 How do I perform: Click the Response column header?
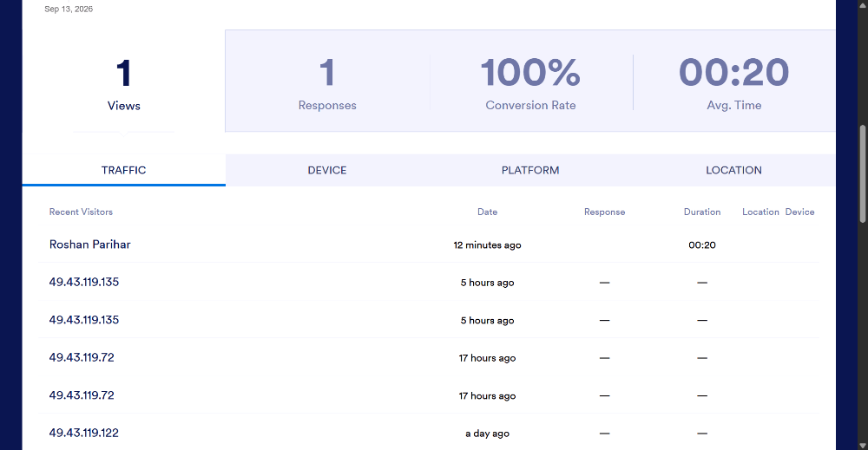[604, 212]
